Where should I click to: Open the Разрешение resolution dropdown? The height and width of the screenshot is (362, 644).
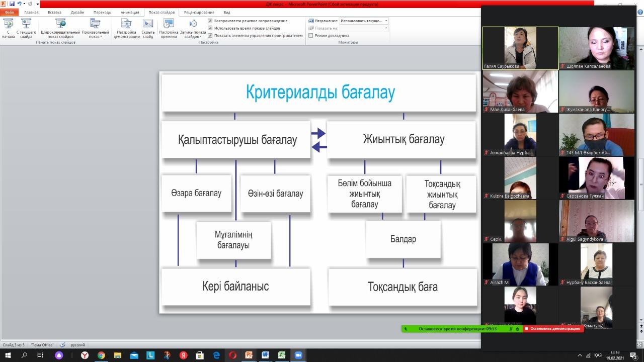[364, 21]
